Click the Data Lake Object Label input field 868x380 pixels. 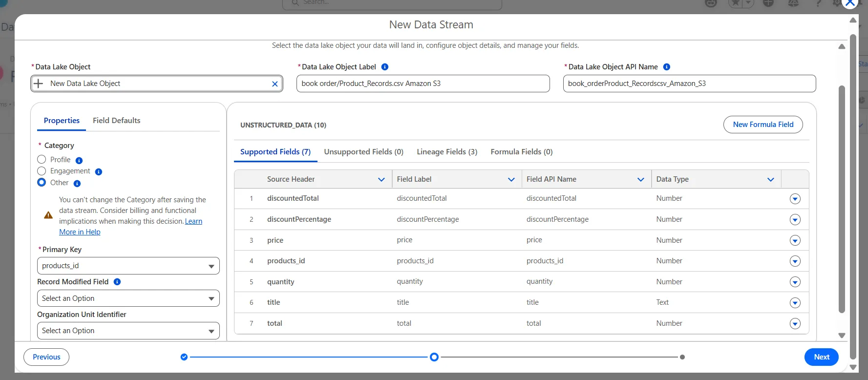[423, 84]
